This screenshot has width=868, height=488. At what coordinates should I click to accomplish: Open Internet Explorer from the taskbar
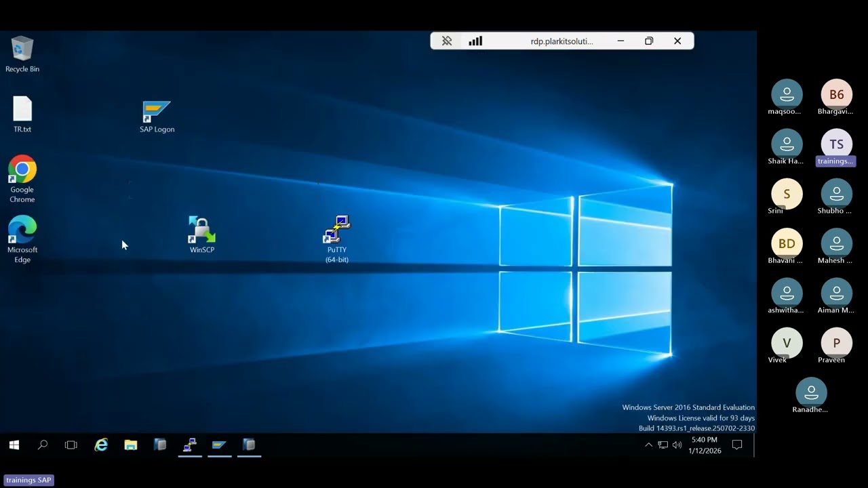click(x=101, y=445)
